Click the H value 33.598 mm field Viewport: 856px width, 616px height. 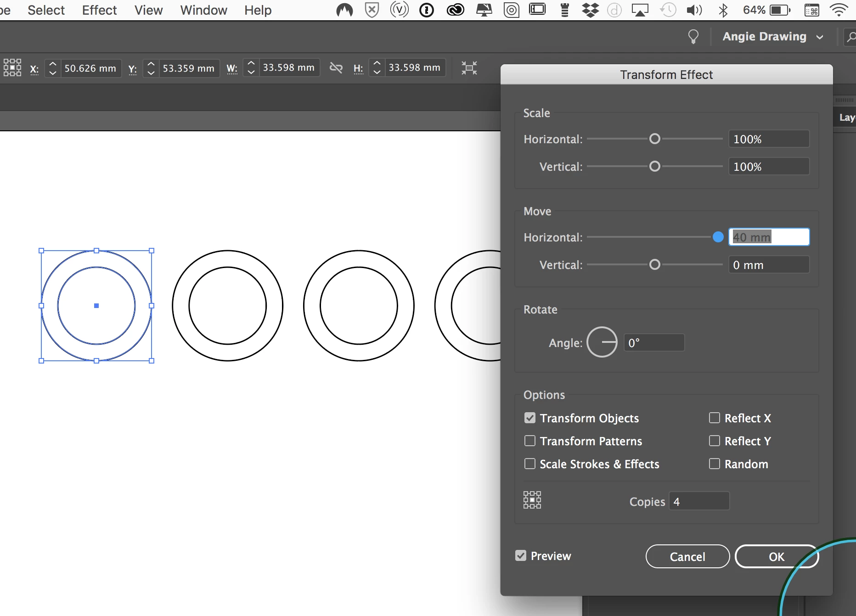pyautogui.click(x=415, y=67)
